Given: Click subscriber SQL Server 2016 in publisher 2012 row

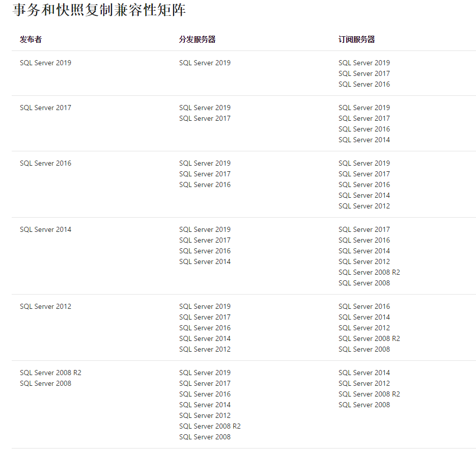Looking at the screenshot, I should [x=365, y=307].
